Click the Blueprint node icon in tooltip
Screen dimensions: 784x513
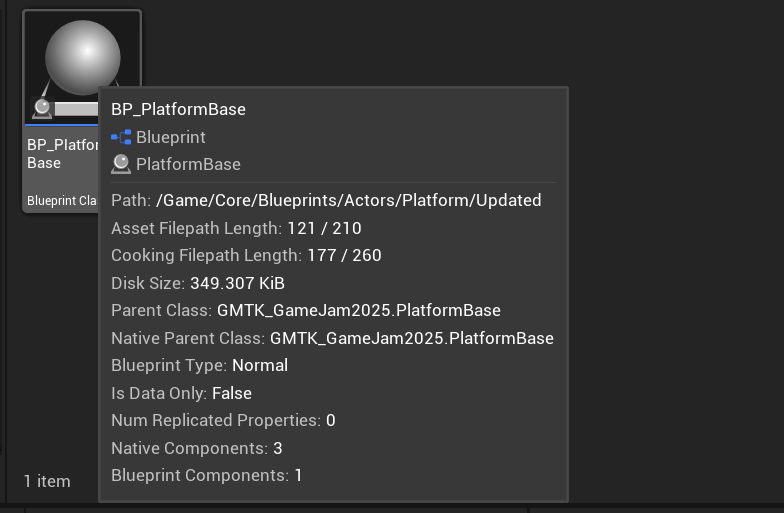tap(121, 137)
